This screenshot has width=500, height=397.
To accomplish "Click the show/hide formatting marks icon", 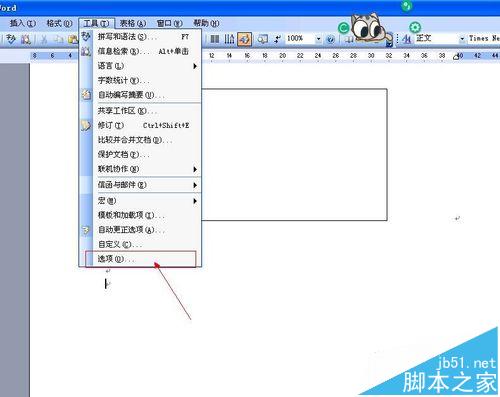I will [x=277, y=39].
